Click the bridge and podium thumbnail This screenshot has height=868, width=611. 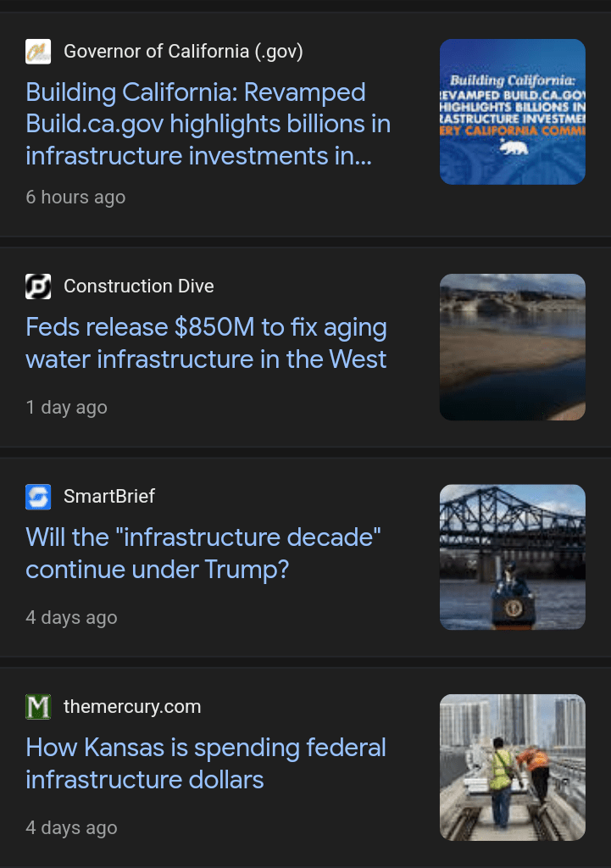click(x=512, y=557)
